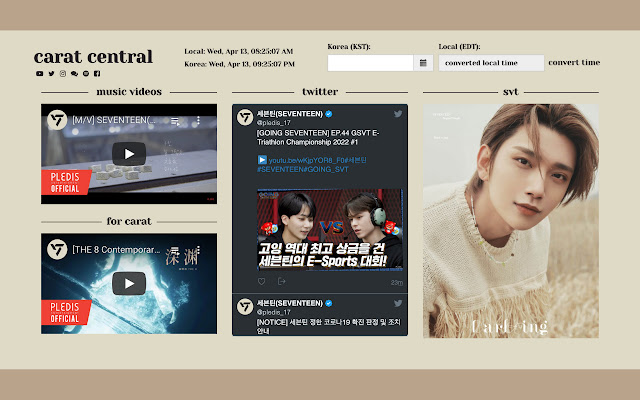Click Twitter bird on NOTICE tweet
640x400 pixels.
pyautogui.click(x=398, y=303)
